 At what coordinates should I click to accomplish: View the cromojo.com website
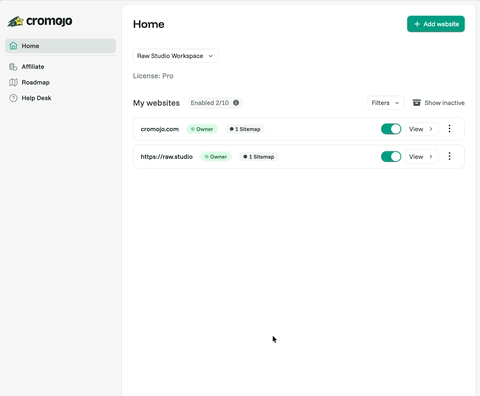[422, 129]
